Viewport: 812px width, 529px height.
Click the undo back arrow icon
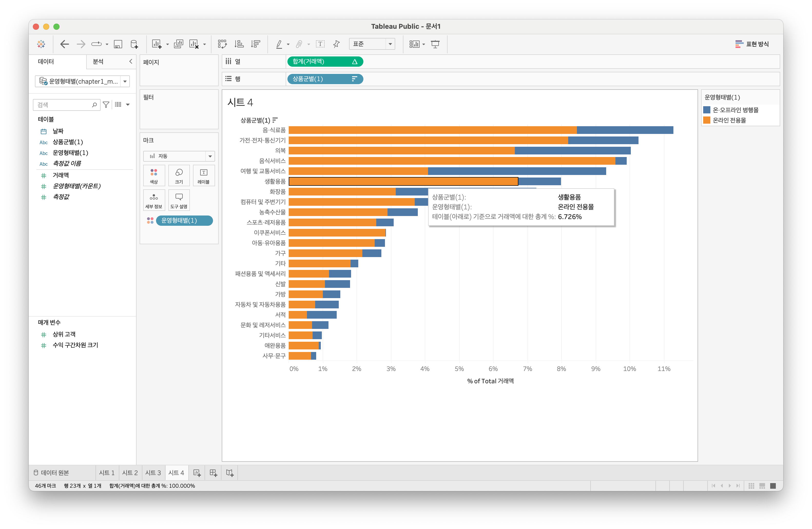(64, 44)
